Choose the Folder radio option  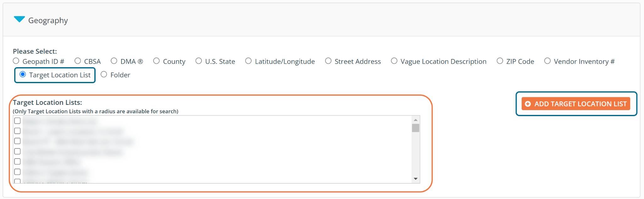pos(104,74)
